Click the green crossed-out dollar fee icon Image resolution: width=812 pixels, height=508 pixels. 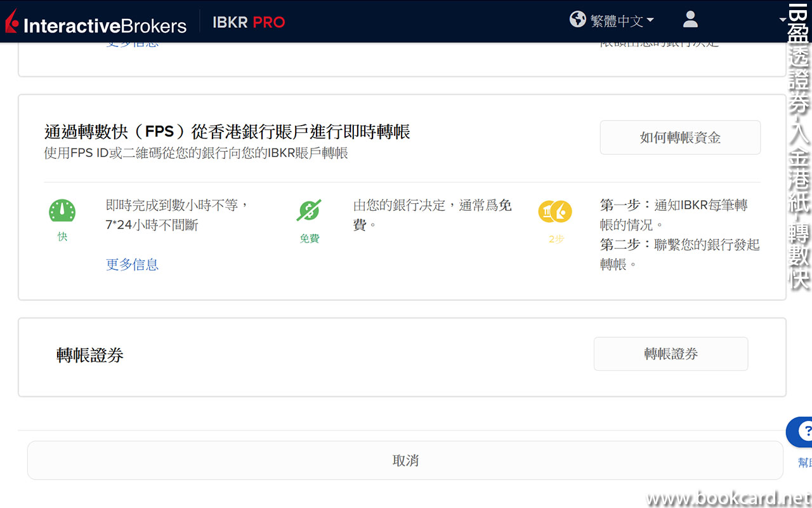click(x=309, y=211)
